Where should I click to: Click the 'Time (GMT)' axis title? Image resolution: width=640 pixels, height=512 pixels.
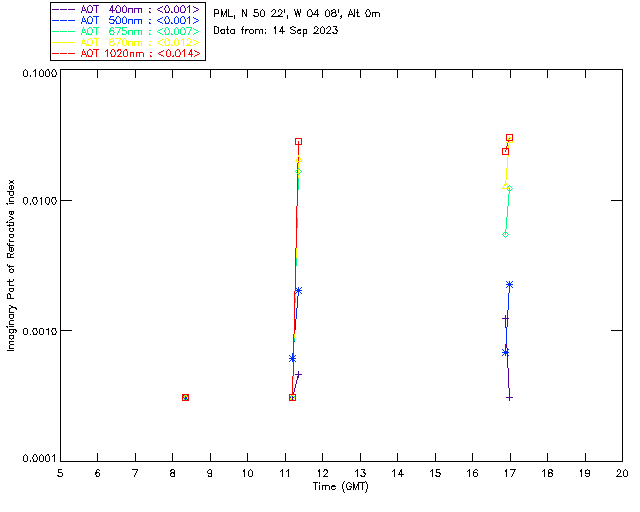[340, 486]
